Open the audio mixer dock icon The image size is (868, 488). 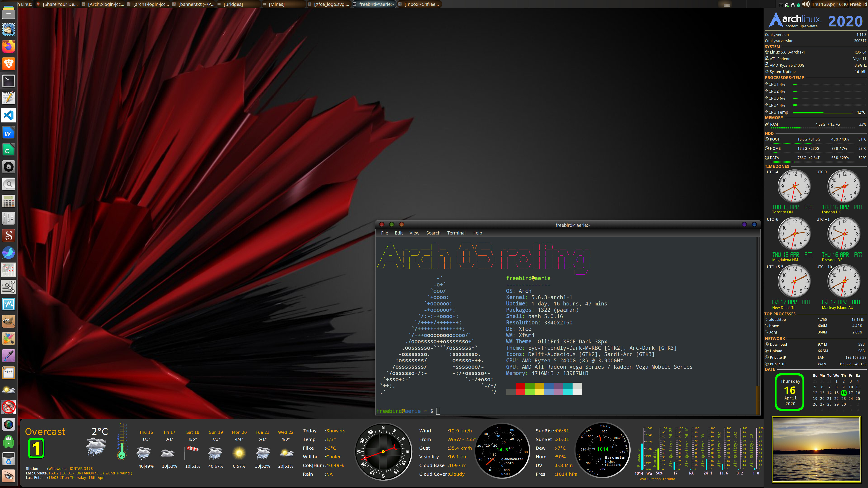pyautogui.click(x=8, y=218)
